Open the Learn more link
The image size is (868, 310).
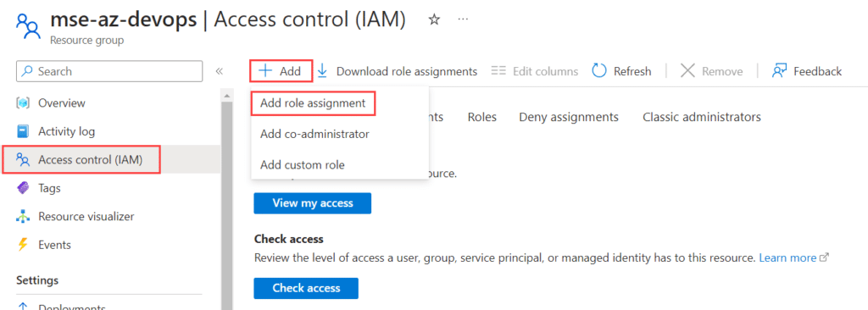coord(793,258)
